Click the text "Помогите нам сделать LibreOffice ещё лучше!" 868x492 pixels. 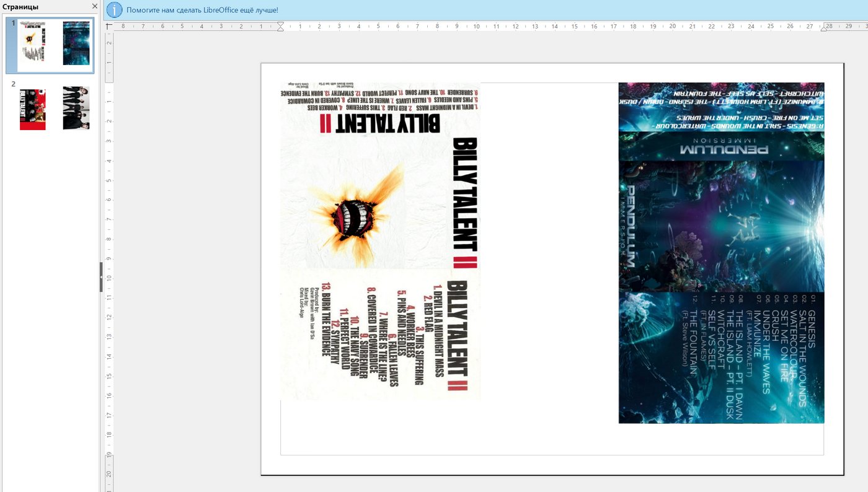[x=202, y=11]
